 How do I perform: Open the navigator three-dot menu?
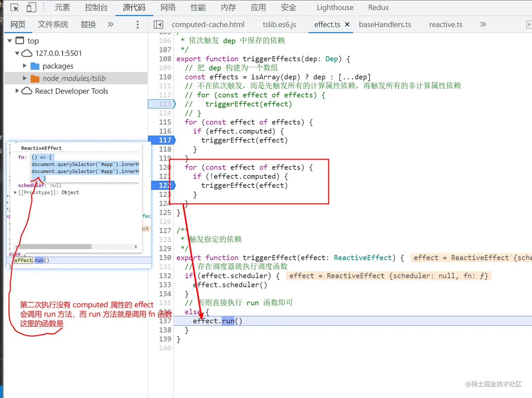click(138, 24)
